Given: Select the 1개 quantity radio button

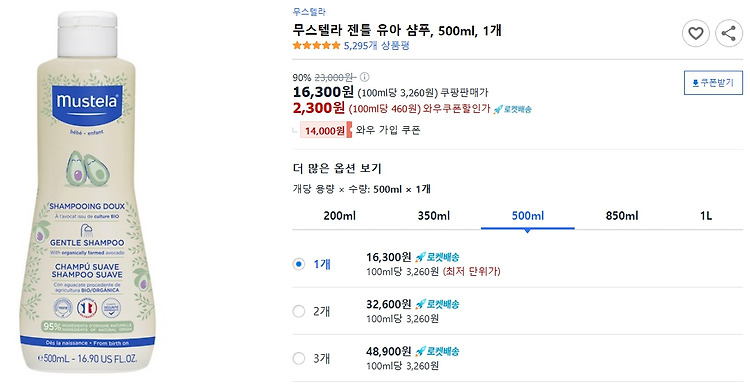Looking at the screenshot, I should (x=298, y=264).
